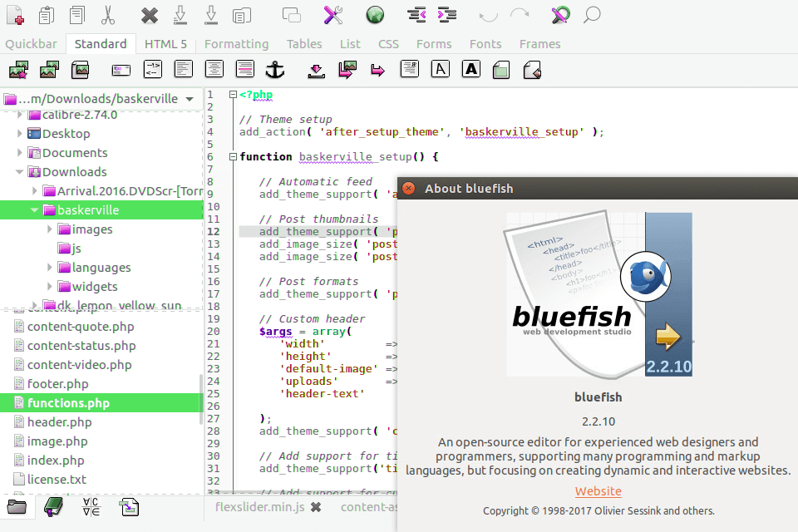Open the Website link in About dialog
The image size is (798, 532).
(x=598, y=491)
